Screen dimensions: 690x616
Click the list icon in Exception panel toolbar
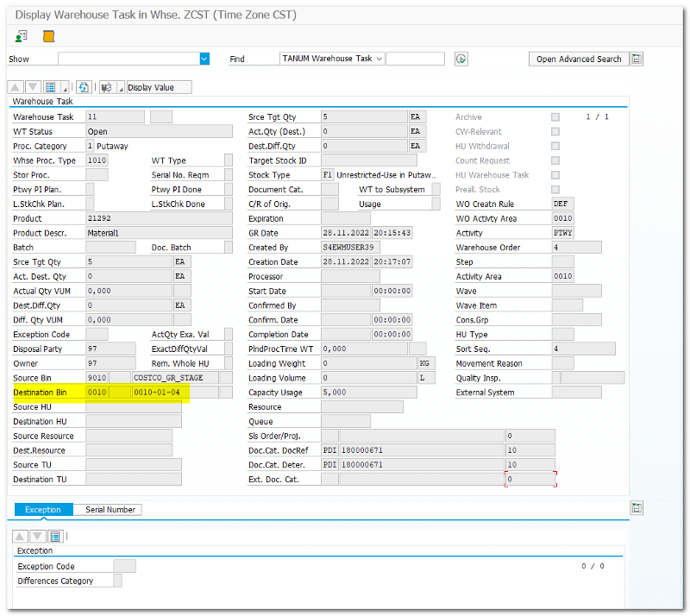[55, 536]
